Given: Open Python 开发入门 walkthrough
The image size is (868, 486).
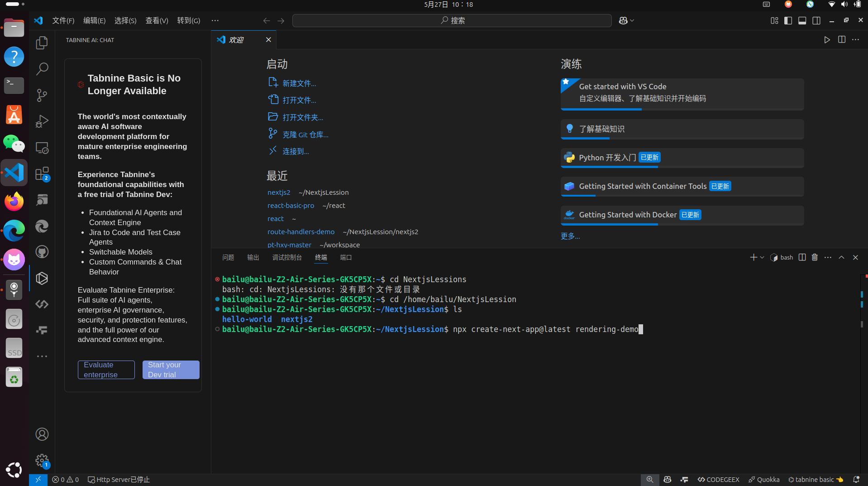Looking at the screenshot, I should tap(682, 158).
